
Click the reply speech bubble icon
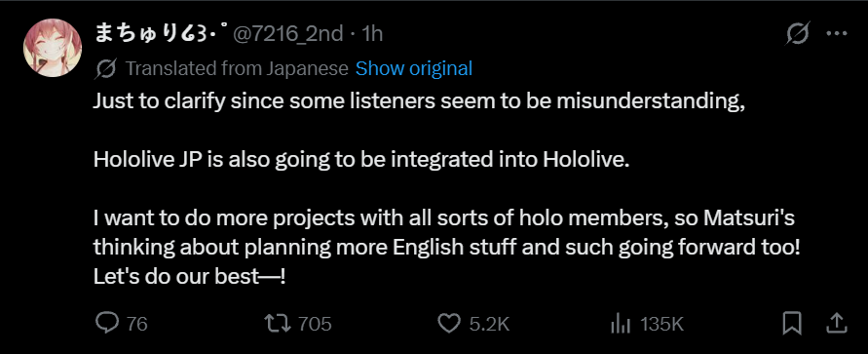pyautogui.click(x=106, y=323)
